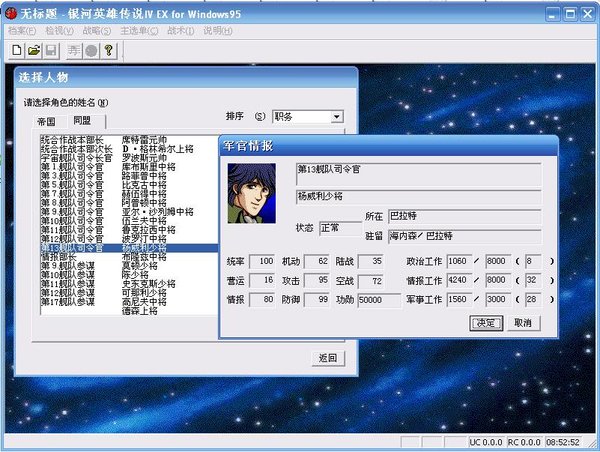Select row 第10舰队司令官 伍兰夫中将

[x=129, y=221]
